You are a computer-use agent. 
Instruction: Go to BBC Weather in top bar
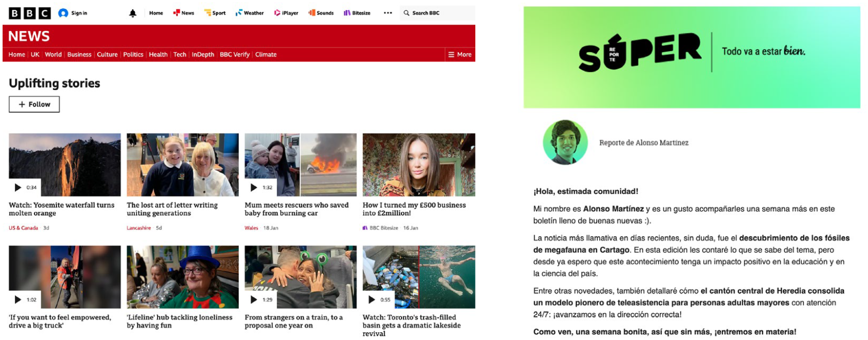[250, 13]
